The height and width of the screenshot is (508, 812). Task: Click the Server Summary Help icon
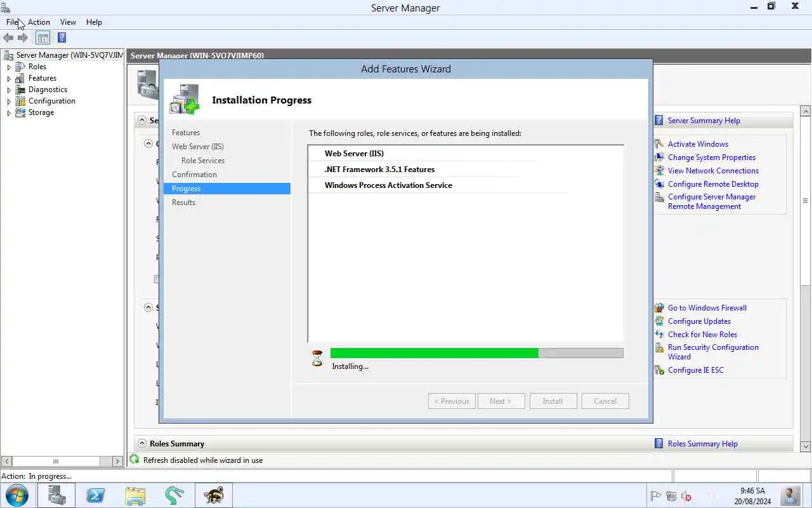tap(659, 121)
